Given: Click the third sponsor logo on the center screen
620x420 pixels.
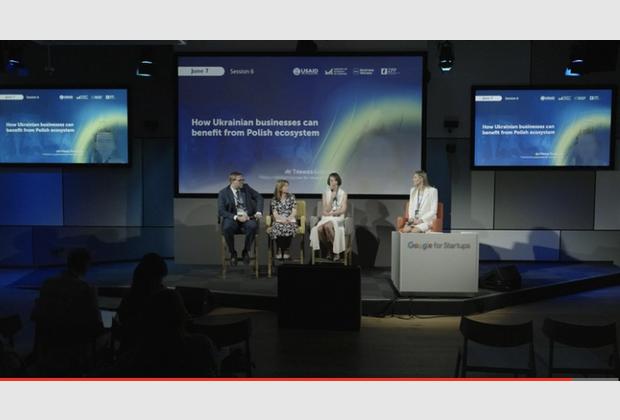Looking at the screenshot, I should pos(363,71).
